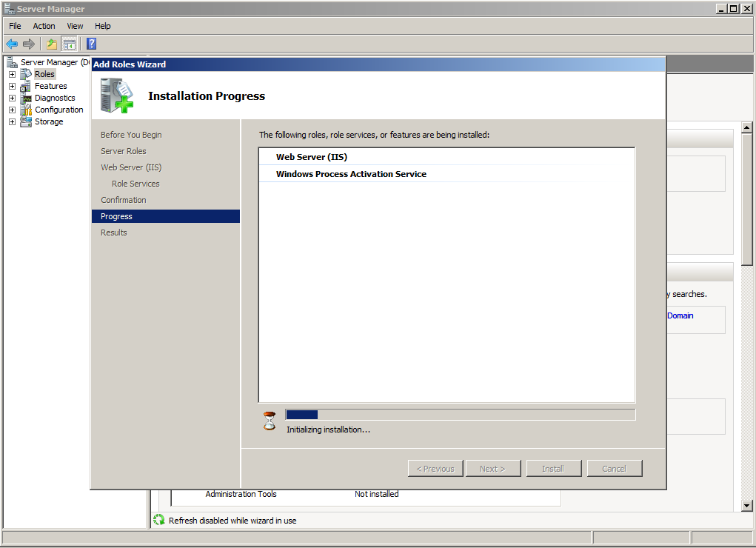Maximize the Server Manager window
The width and height of the screenshot is (756, 548).
click(733, 8)
